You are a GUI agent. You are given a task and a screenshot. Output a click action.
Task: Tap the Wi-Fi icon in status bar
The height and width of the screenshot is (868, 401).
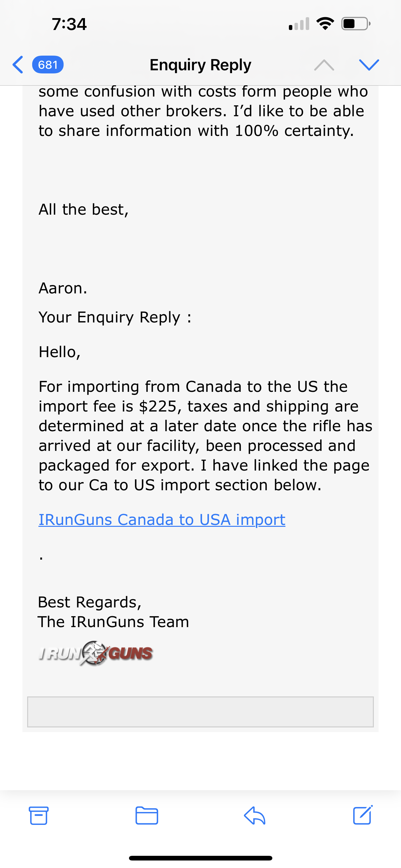click(x=325, y=23)
